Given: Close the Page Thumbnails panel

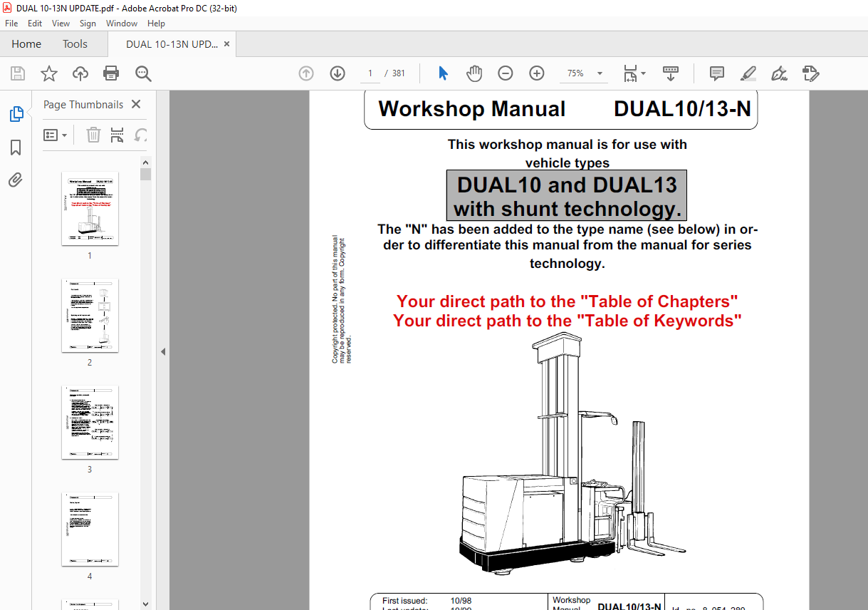Looking at the screenshot, I should pos(137,104).
